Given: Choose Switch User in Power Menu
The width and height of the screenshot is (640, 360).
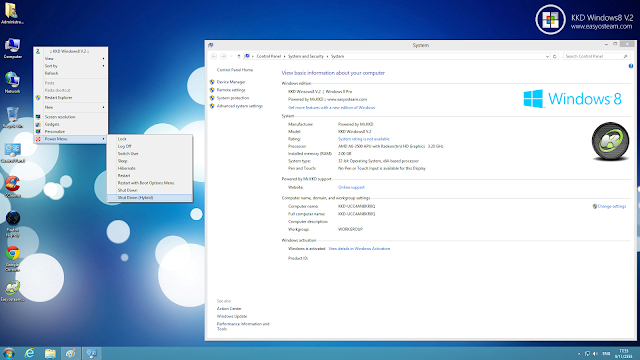Looking at the screenshot, I should click(150, 154).
